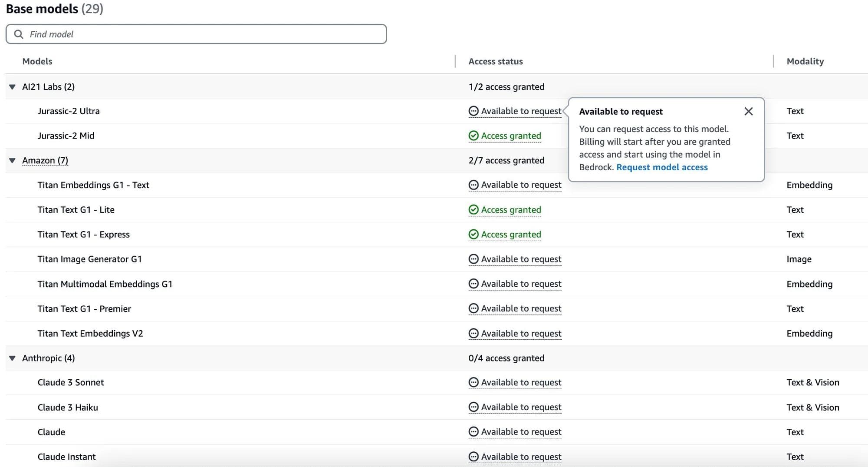
Task: Click the Access granted icon for Titan Text G1 - Lite
Action: click(473, 209)
